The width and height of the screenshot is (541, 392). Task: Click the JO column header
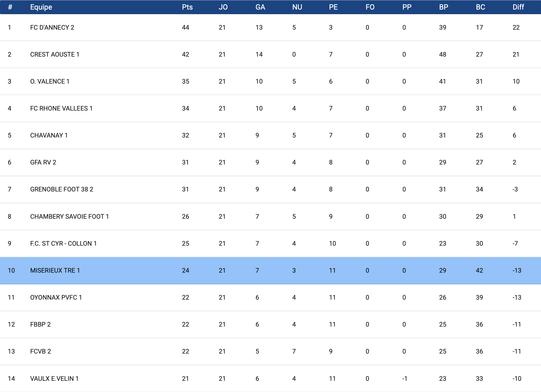tap(223, 7)
